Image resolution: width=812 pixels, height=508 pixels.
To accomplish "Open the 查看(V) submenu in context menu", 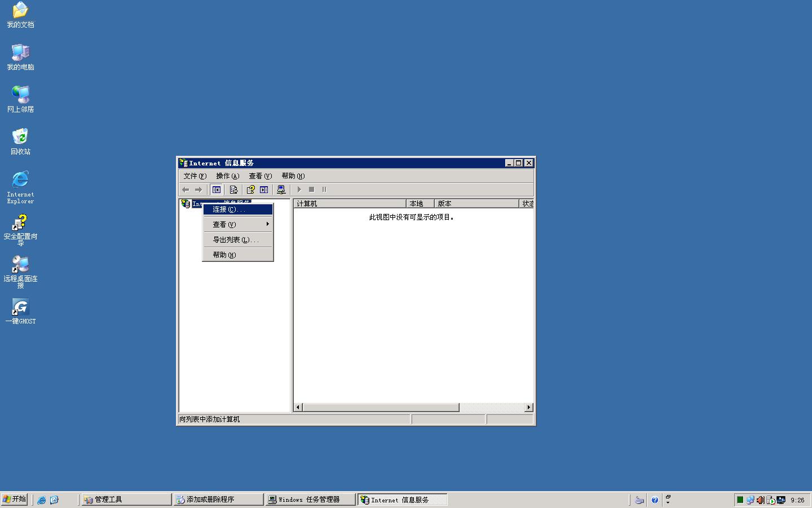I will pos(238,225).
